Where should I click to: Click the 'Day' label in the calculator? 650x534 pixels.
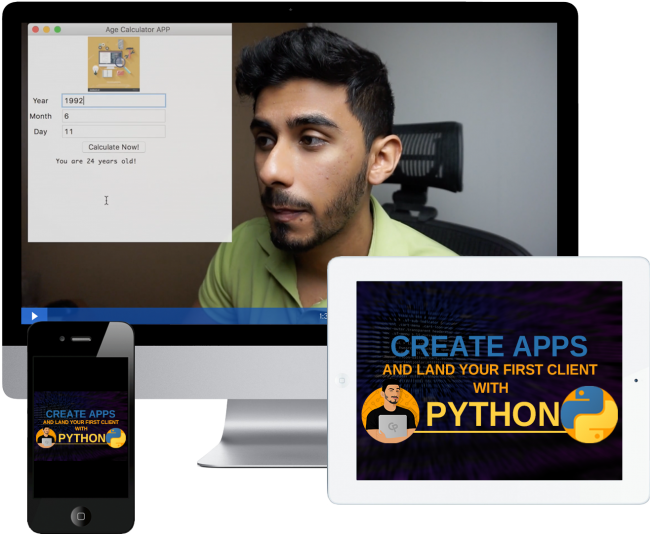coord(40,131)
